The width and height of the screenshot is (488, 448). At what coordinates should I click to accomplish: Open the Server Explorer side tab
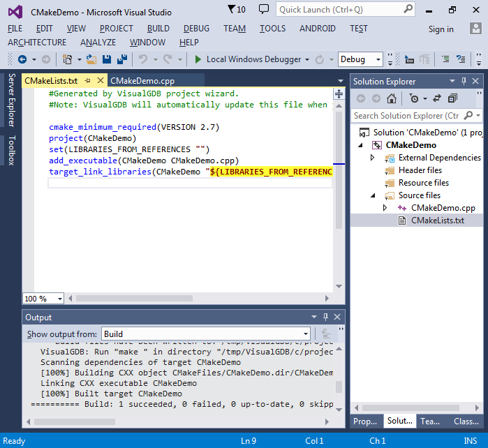[x=11, y=100]
